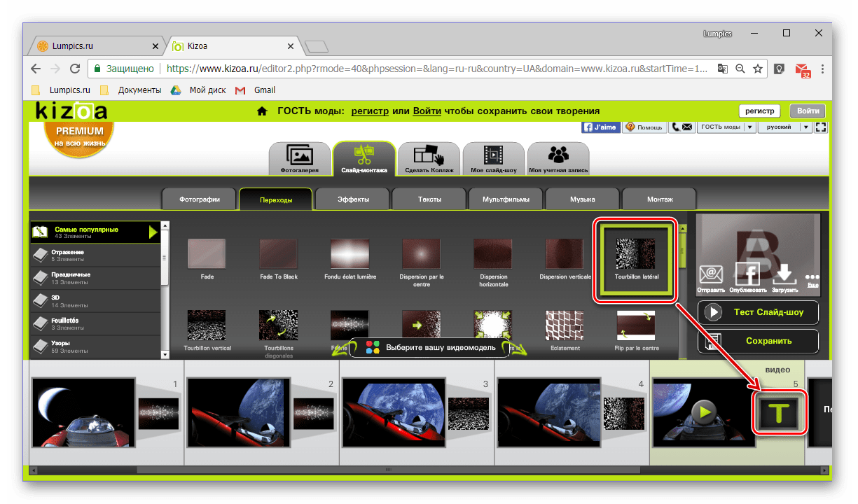
Task: Click the home icon in the Kizoa header
Action: click(263, 111)
